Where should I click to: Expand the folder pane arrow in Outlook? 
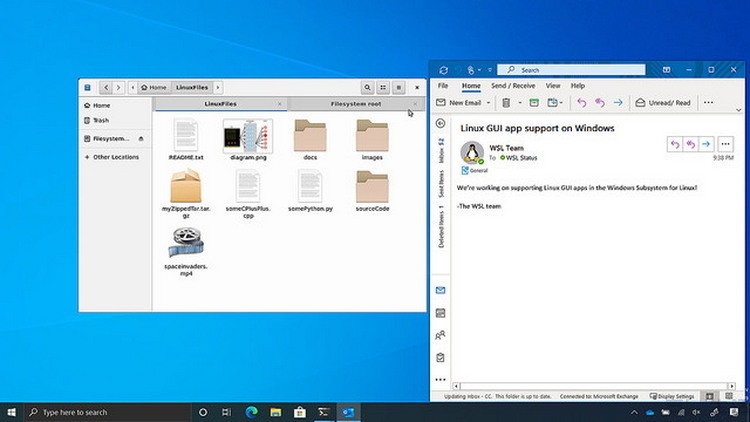[x=441, y=123]
